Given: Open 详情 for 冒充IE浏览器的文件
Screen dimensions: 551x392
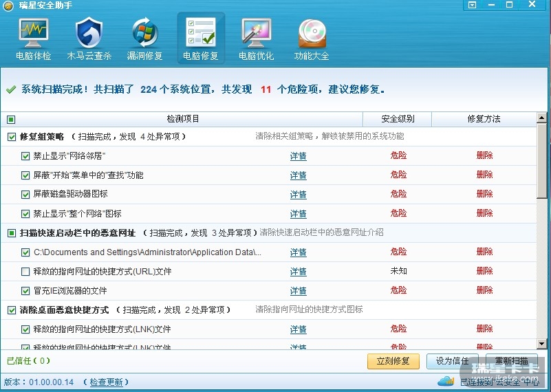Looking at the screenshot, I should point(299,291).
